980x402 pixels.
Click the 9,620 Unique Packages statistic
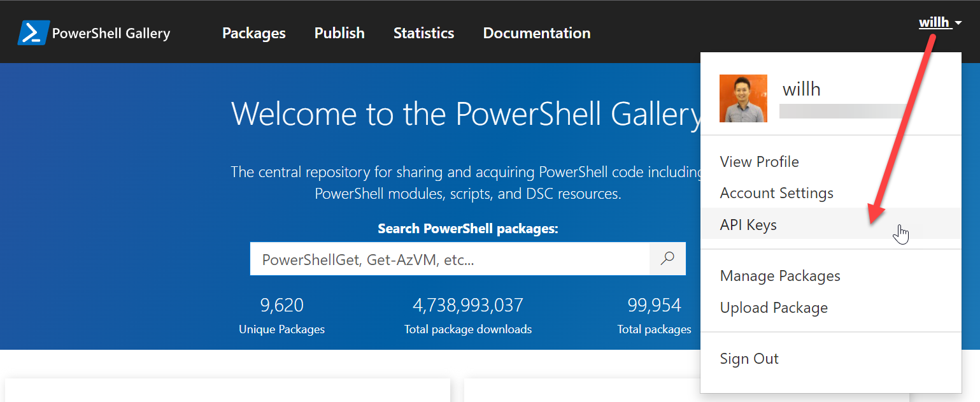click(282, 316)
